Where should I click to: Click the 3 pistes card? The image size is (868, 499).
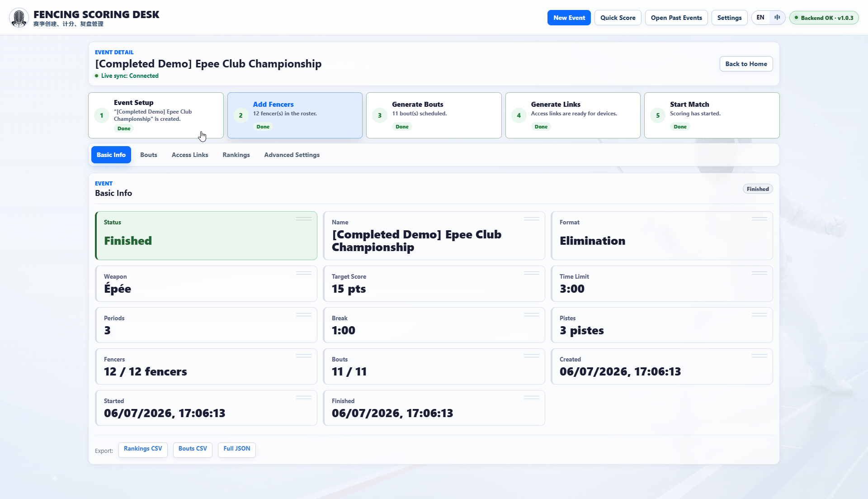(x=662, y=325)
